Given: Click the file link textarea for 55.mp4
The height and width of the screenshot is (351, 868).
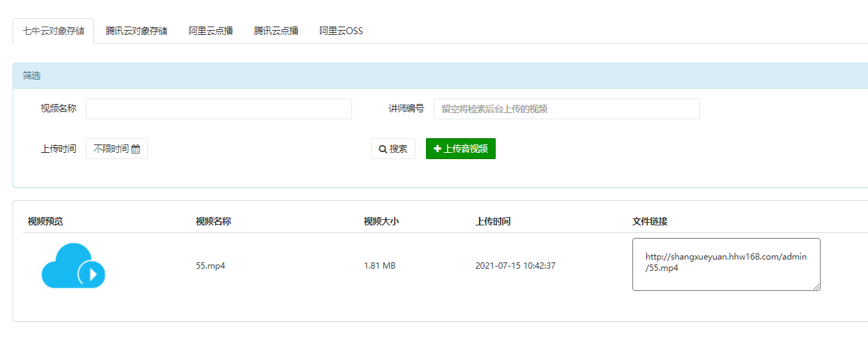Looking at the screenshot, I should (726, 264).
